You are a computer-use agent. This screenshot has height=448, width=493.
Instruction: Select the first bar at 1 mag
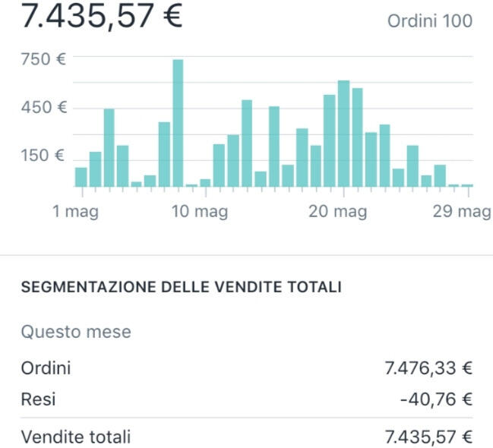click(x=81, y=177)
